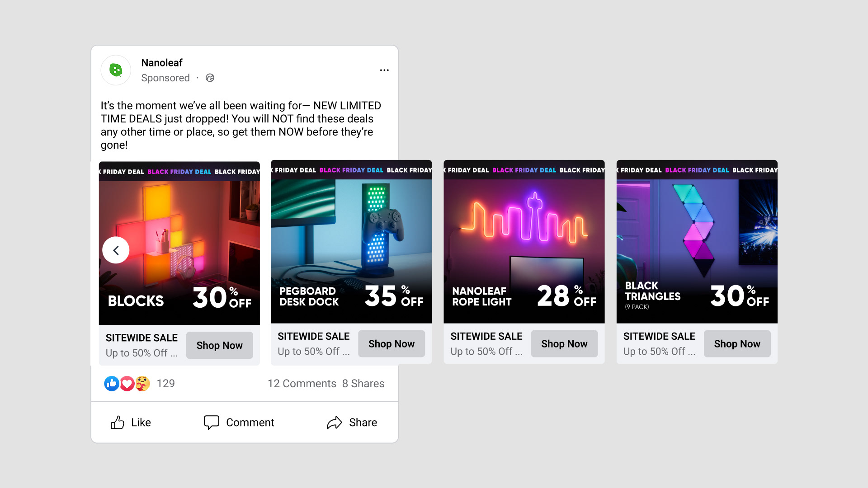Viewport: 868px width, 488px height.
Task: Go to previous carousel card arrow
Action: [116, 250]
